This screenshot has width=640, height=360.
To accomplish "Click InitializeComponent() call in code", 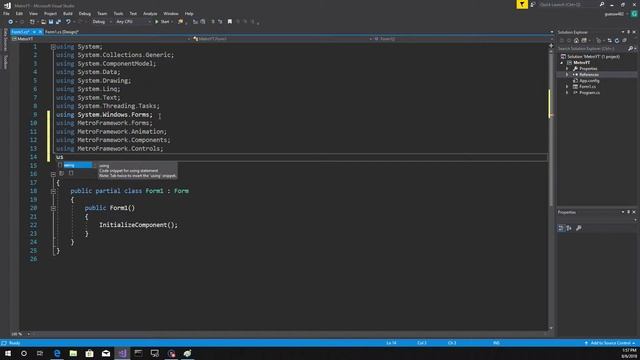I will coord(138,225).
